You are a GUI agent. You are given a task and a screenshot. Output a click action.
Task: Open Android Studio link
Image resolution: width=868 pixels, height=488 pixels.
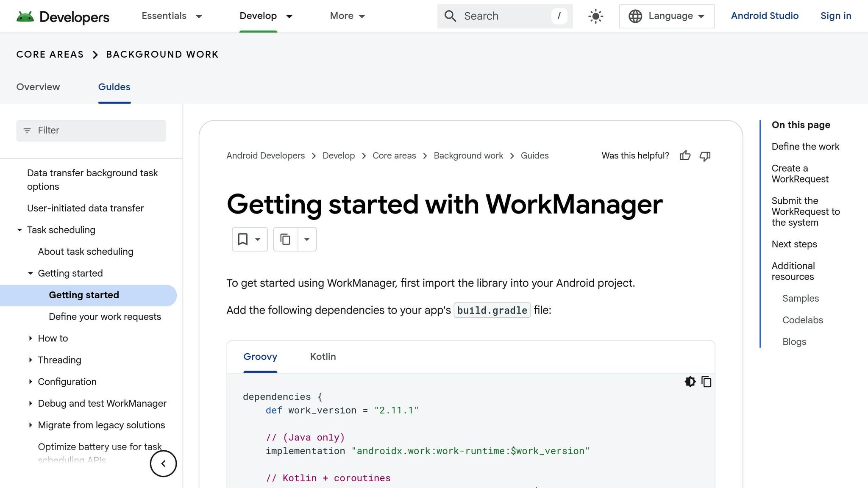tap(764, 16)
